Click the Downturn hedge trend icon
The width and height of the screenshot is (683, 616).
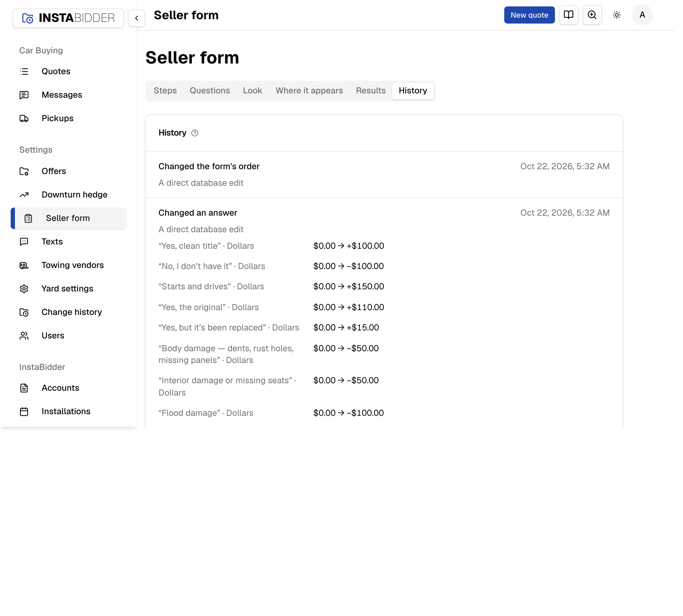click(24, 195)
